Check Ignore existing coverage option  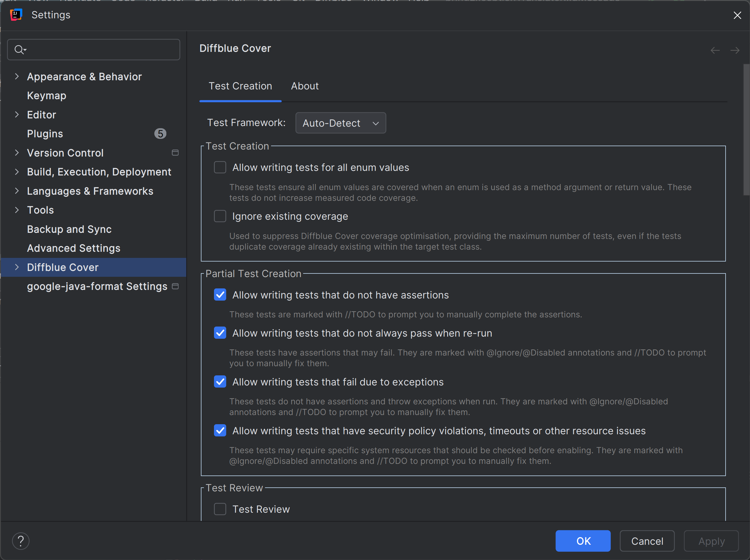pyautogui.click(x=220, y=216)
